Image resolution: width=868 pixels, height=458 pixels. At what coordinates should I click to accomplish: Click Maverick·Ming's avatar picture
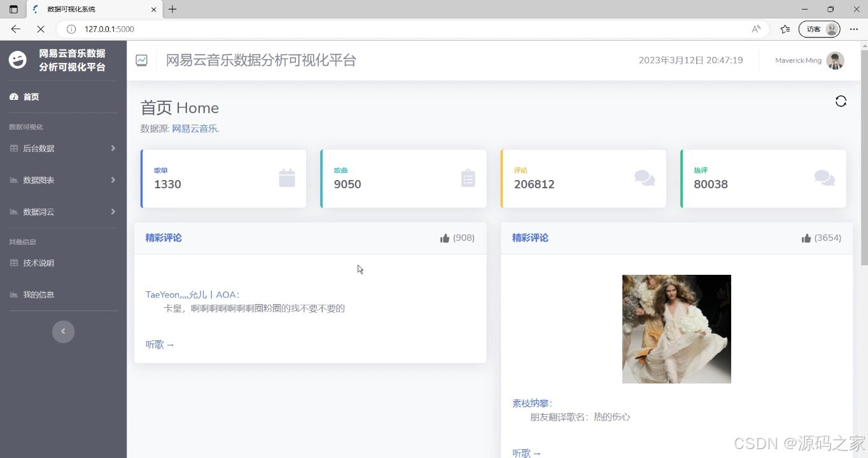835,60
